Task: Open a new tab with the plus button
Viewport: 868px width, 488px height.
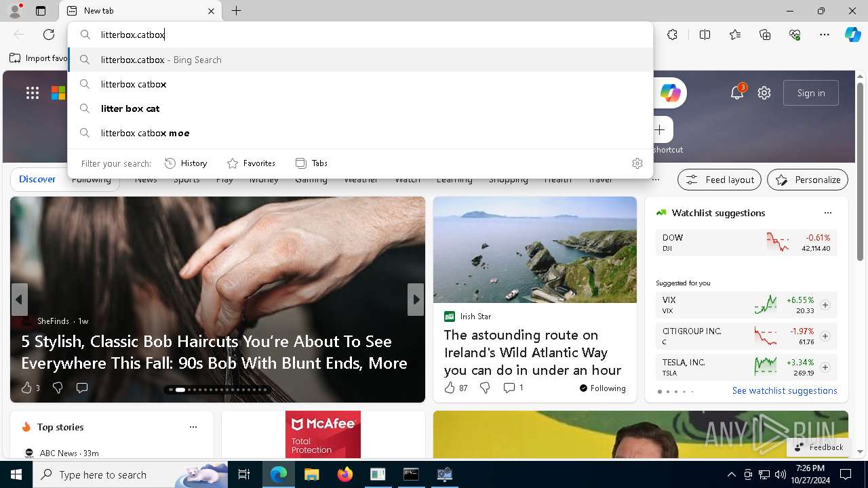Action: (236, 11)
